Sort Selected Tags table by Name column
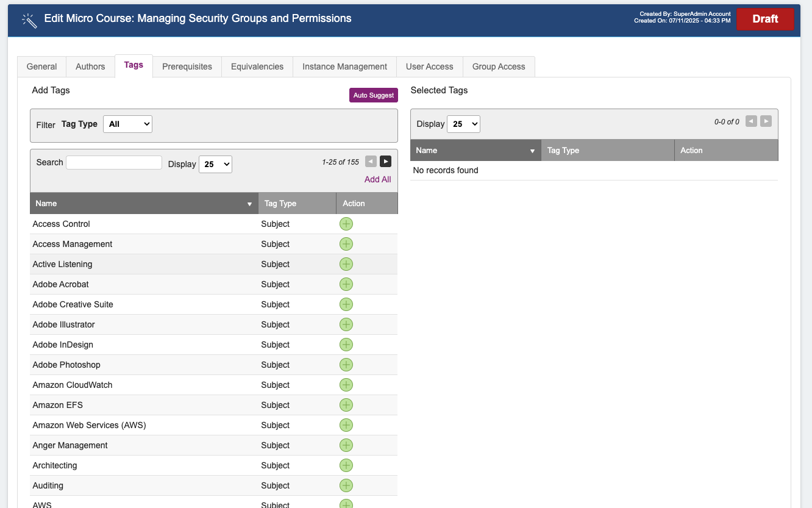This screenshot has height=508, width=812. coord(475,151)
